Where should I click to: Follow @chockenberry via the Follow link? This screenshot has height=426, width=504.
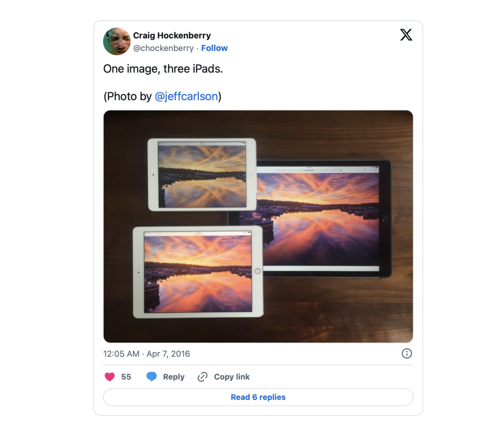point(214,48)
